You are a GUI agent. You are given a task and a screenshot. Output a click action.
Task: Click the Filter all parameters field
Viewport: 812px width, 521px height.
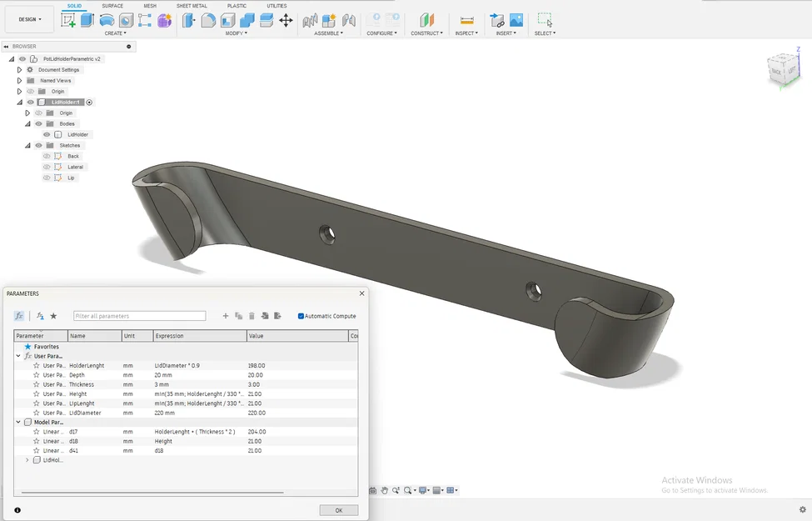(139, 315)
